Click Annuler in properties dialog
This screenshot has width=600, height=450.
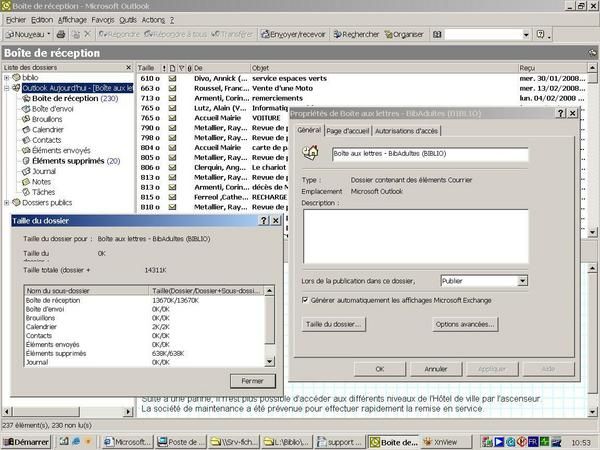[x=436, y=369]
